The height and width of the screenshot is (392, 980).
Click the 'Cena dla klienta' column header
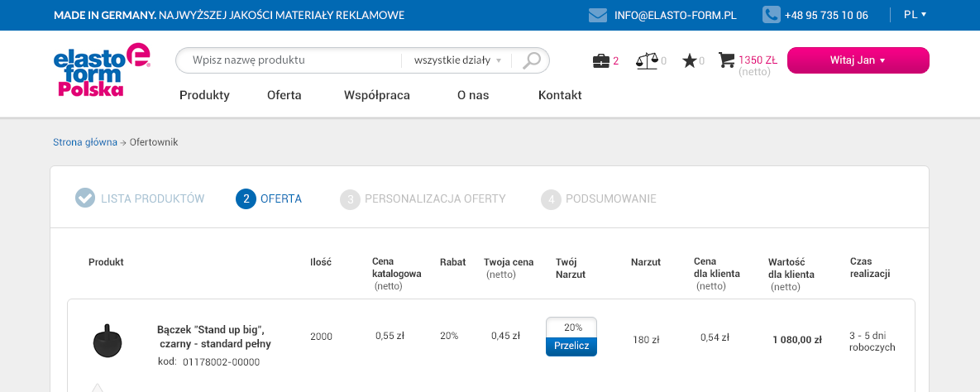point(717,274)
